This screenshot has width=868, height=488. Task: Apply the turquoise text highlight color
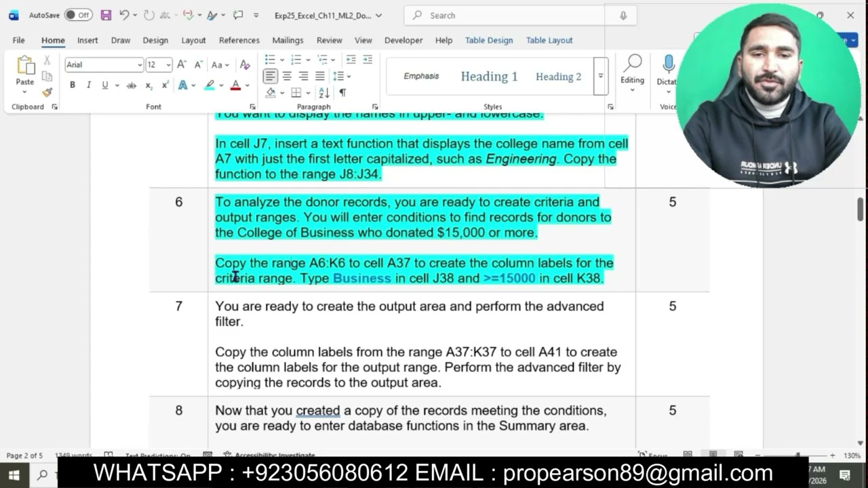click(210, 85)
